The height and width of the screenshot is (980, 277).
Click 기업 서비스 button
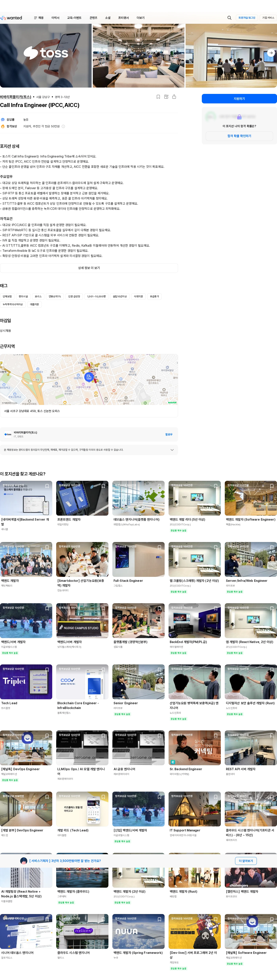point(268,18)
